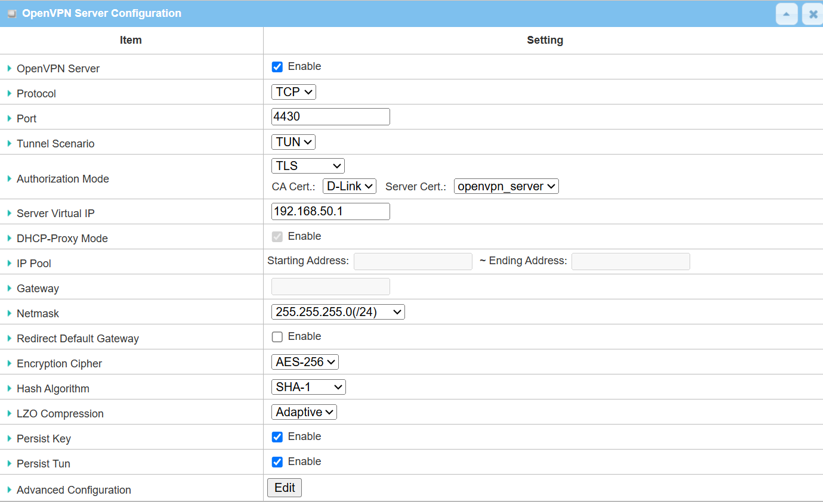Image resolution: width=823 pixels, height=502 pixels.
Task: Close the OpenVPN Server Configuration panel
Action: pos(811,14)
